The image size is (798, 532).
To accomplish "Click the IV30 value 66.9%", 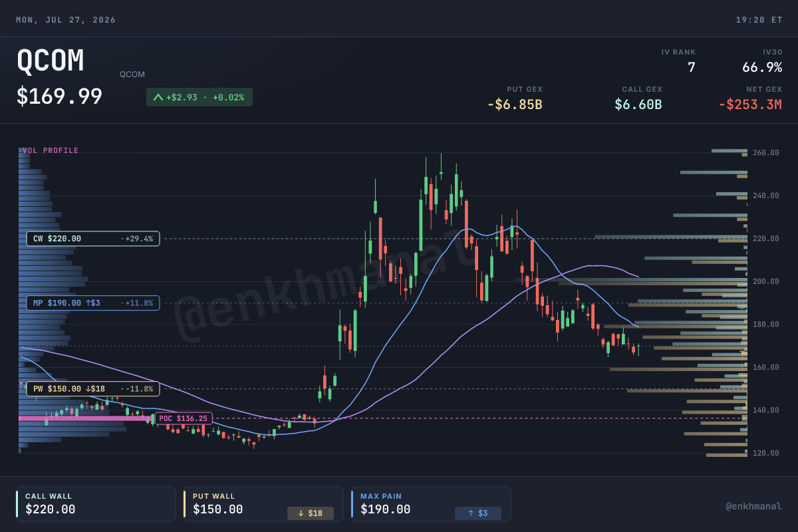I will [762, 67].
